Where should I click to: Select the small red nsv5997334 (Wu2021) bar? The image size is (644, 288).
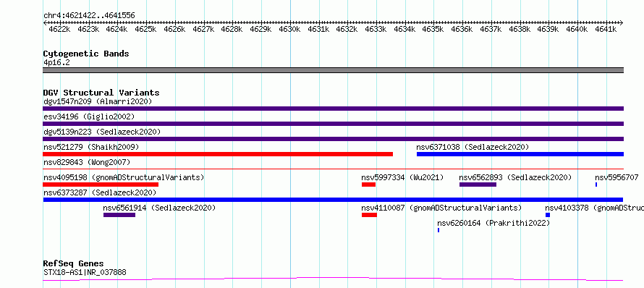368,185
